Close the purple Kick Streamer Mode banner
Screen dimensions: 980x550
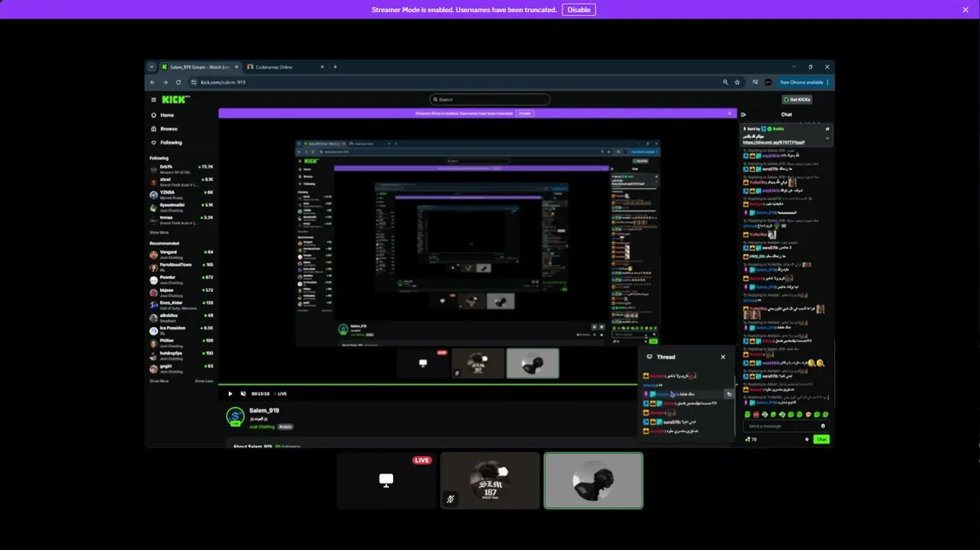pyautogui.click(x=730, y=113)
